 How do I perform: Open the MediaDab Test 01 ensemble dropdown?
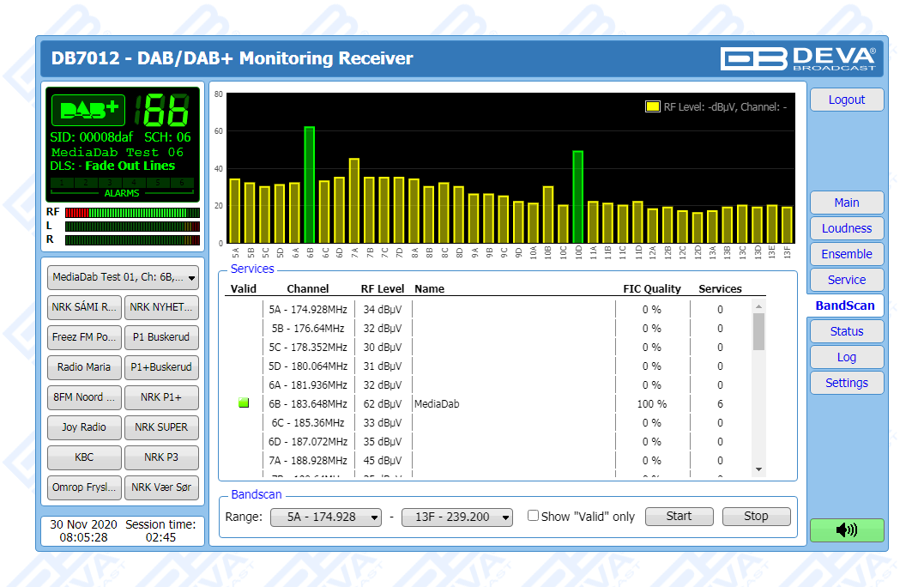click(x=123, y=277)
